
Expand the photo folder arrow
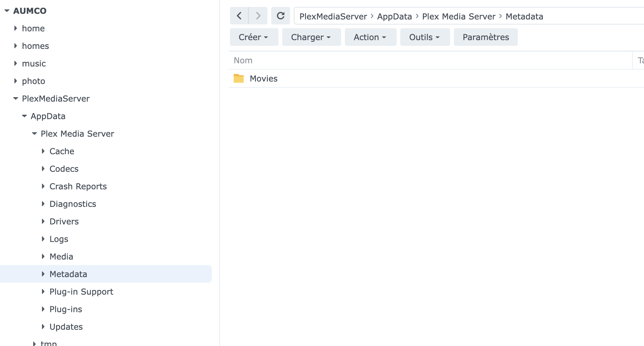[16, 81]
